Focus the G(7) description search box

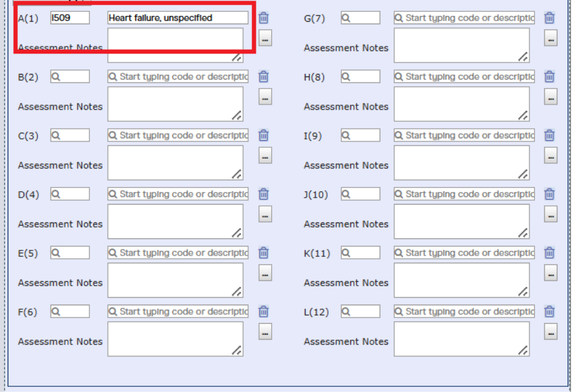(x=464, y=18)
